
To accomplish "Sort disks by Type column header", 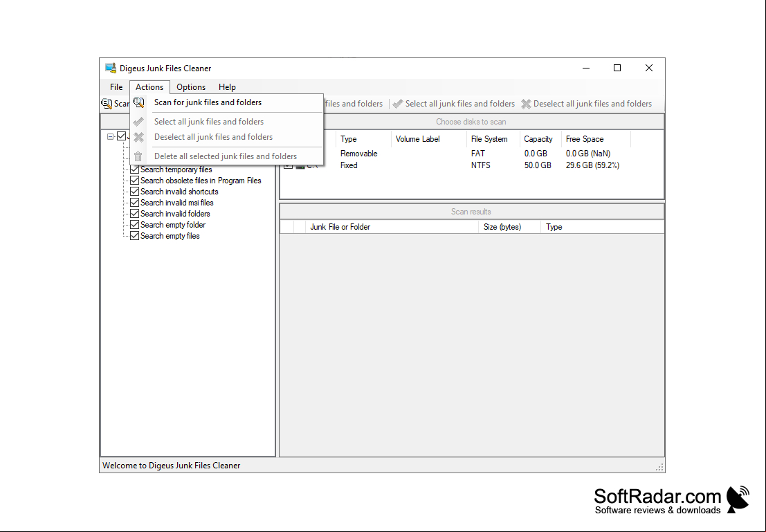I will click(363, 139).
